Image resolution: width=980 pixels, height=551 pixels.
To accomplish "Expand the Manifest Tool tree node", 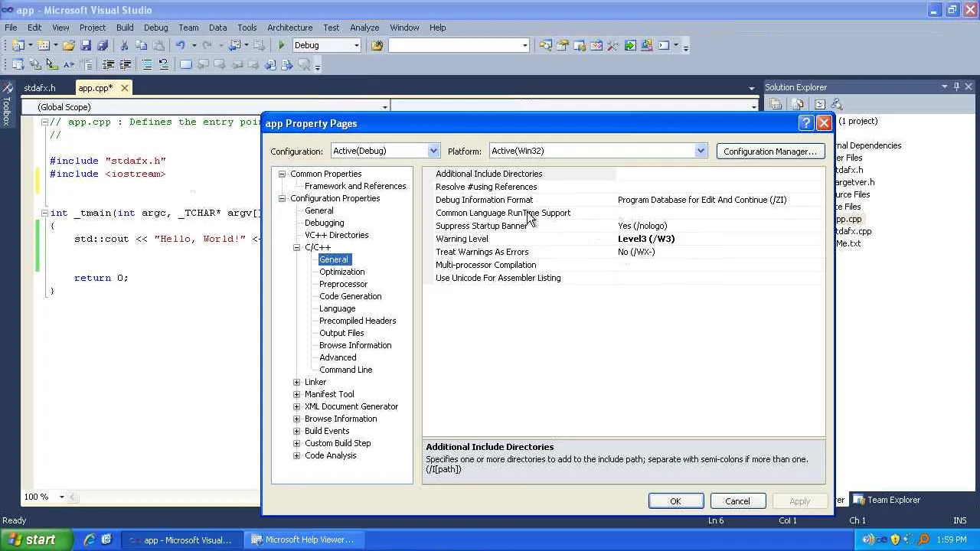I will 297,394.
